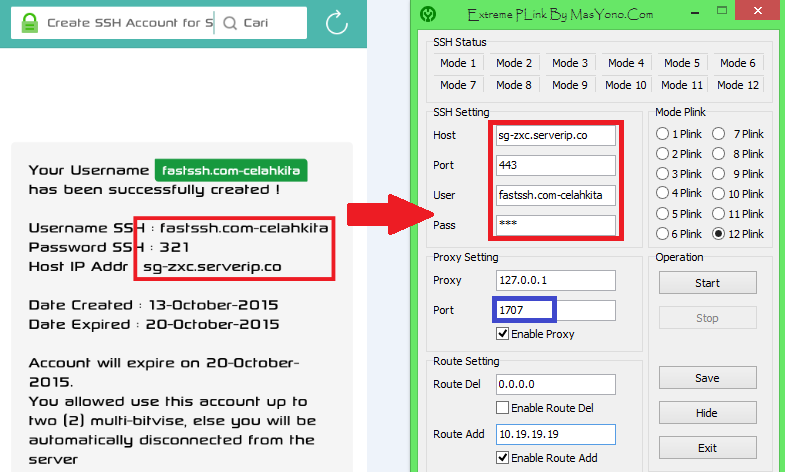Click the magnifier search icon beside Cari
The width and height of the screenshot is (785, 472).
[230, 23]
